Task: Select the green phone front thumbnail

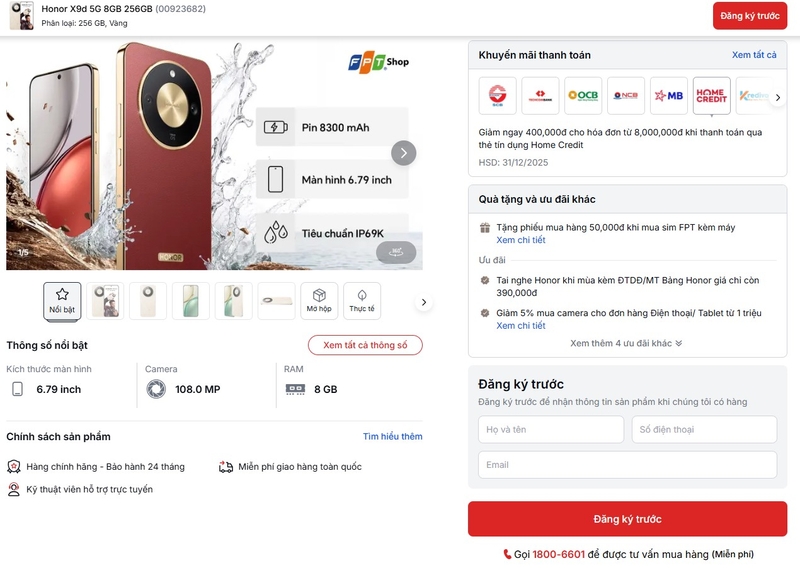Action: [x=191, y=301]
